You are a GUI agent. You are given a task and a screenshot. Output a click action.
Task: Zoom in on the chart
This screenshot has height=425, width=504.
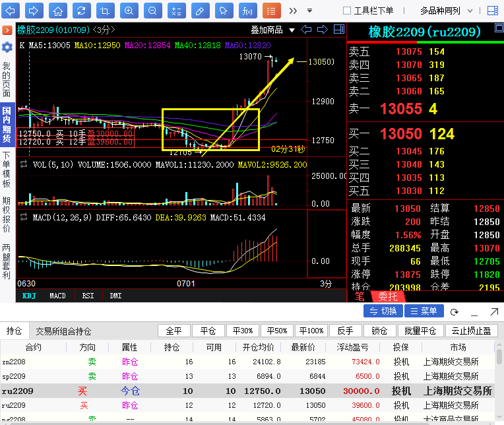[129, 11]
